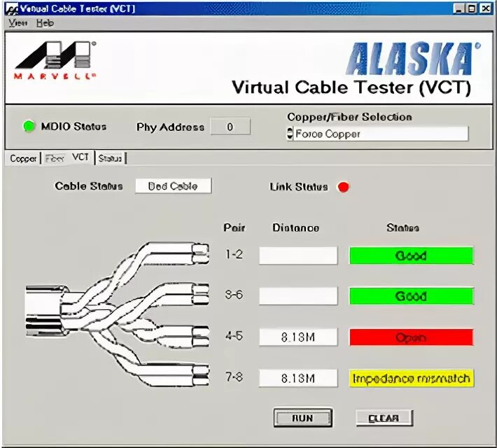This screenshot has width=497, height=448.
Task: Click the Status column header
Action: click(x=403, y=227)
